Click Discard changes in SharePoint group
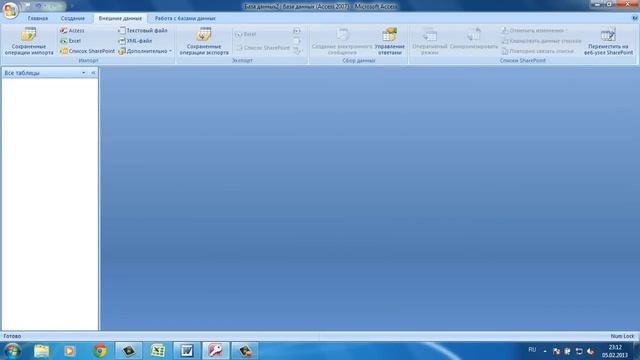 click(x=533, y=31)
